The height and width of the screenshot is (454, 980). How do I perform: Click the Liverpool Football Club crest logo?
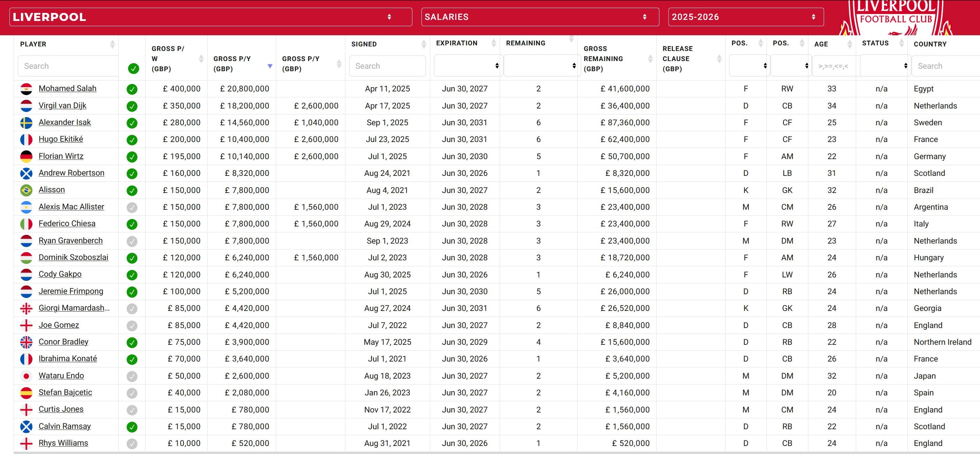coord(896,18)
